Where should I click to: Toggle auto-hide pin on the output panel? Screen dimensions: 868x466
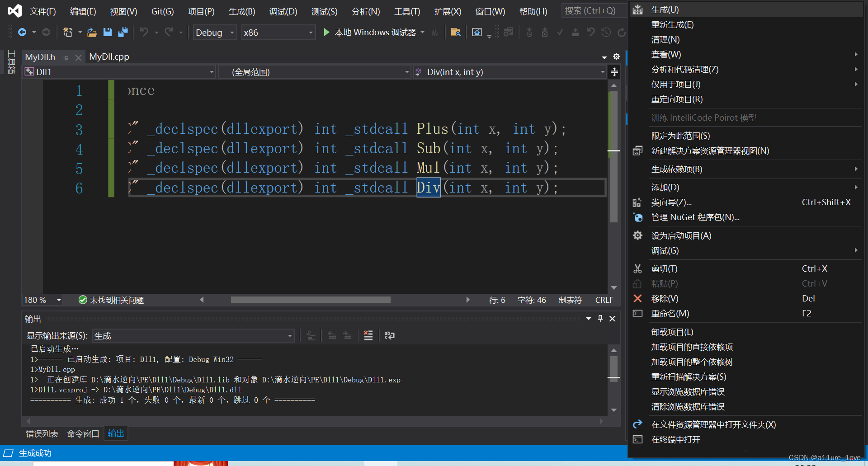coord(600,319)
